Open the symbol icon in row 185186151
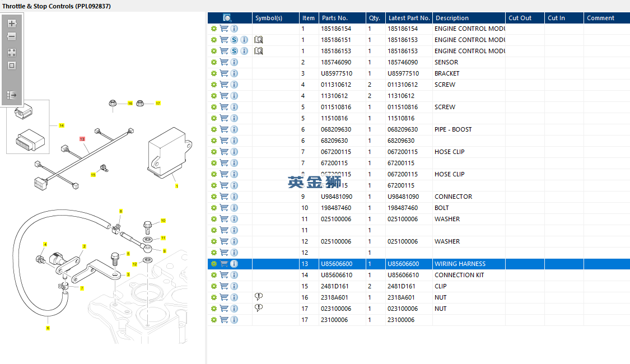 [259, 40]
